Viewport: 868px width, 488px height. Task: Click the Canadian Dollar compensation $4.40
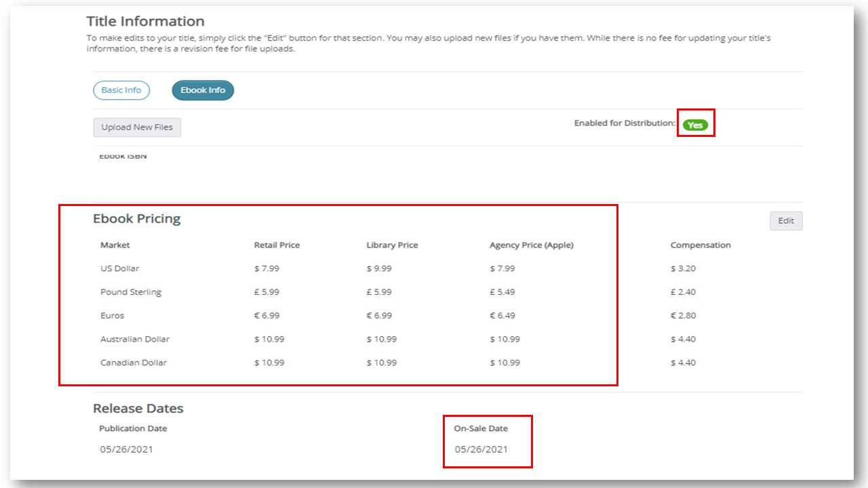pos(683,363)
